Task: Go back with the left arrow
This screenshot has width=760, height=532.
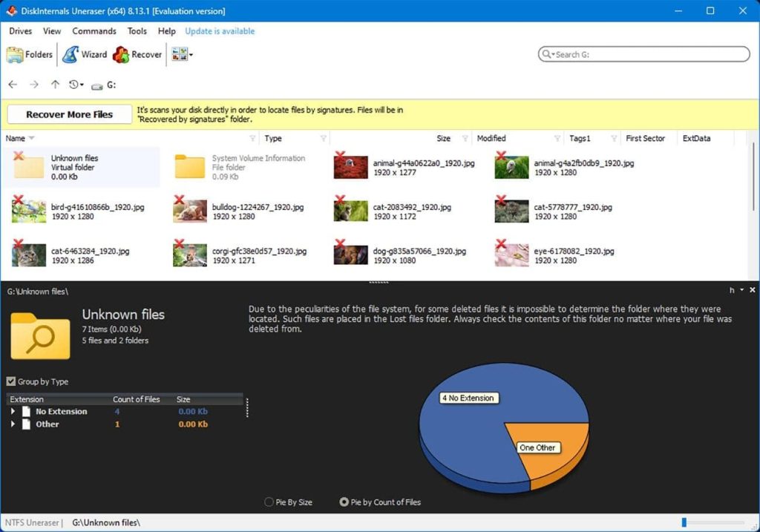Action: pyautogui.click(x=13, y=85)
